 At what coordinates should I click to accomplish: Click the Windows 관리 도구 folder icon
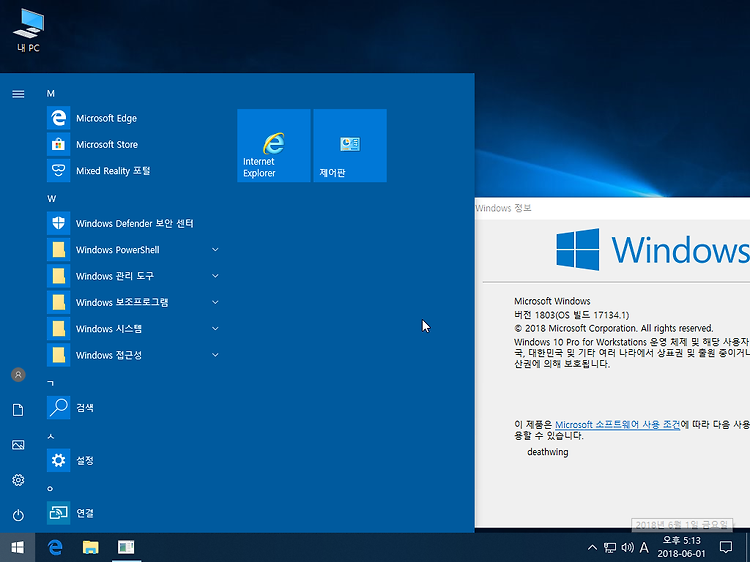click(x=58, y=276)
